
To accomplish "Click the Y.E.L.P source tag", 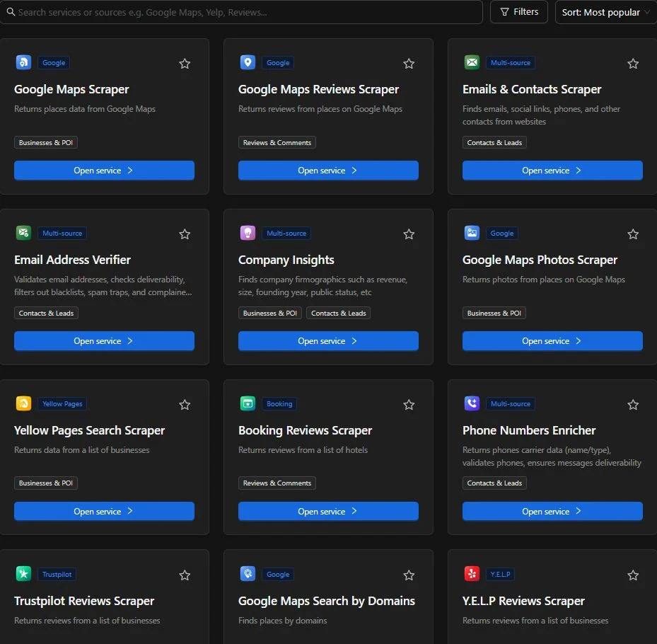I will 500,574.
